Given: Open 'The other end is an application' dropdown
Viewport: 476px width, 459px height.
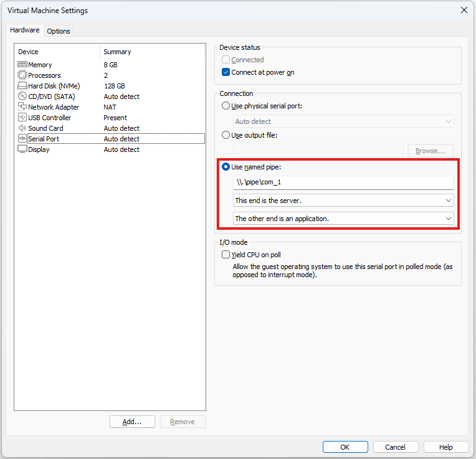Looking at the screenshot, I should (343, 219).
